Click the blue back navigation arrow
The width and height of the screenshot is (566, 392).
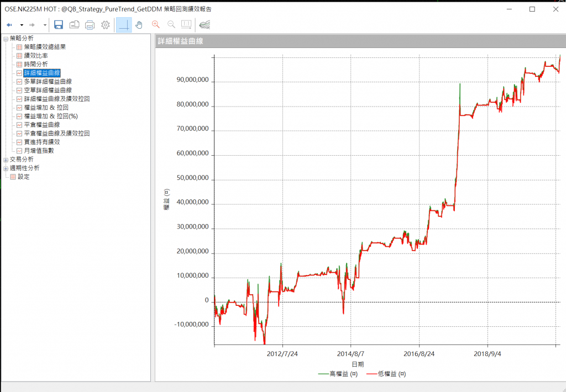pyautogui.click(x=9, y=25)
